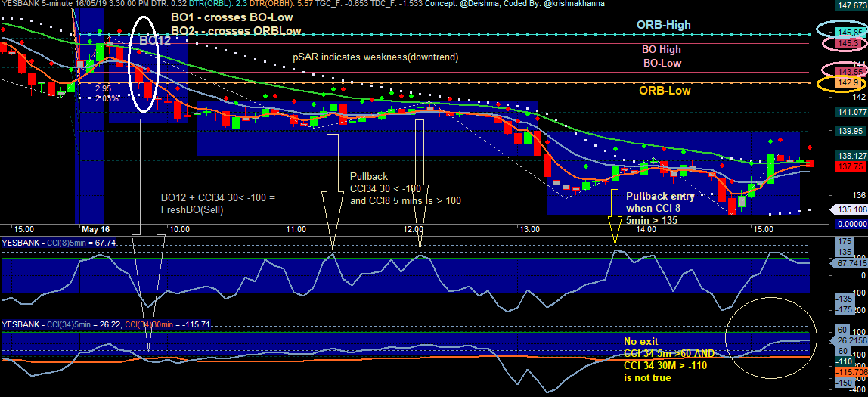This screenshot has width=868, height=397.
Task: Click the -110 level label
Action: tap(844, 361)
